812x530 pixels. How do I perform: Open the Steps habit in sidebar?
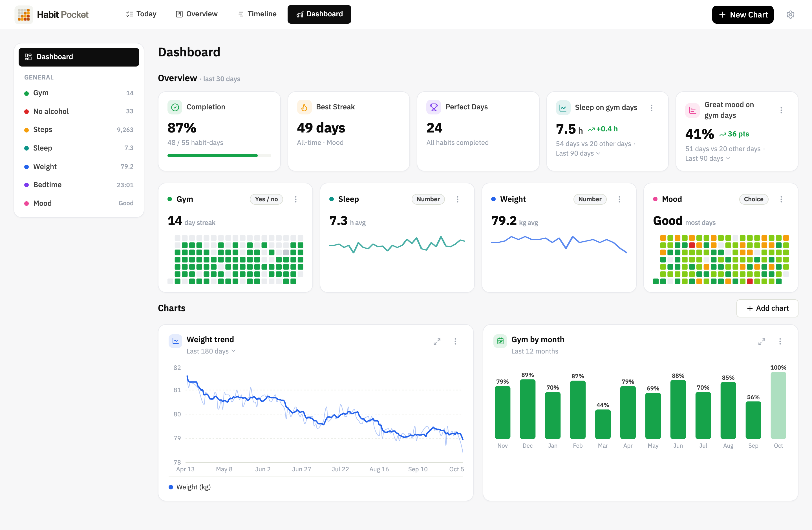[79, 130]
